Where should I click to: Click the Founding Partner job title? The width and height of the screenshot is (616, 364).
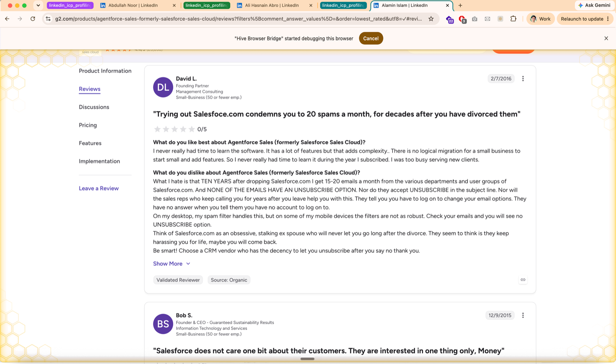pos(192,86)
